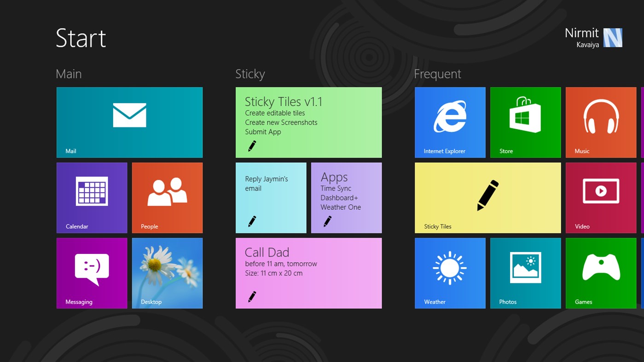The width and height of the screenshot is (644, 362).
Task: Open the Windows Store
Action: coord(525,122)
